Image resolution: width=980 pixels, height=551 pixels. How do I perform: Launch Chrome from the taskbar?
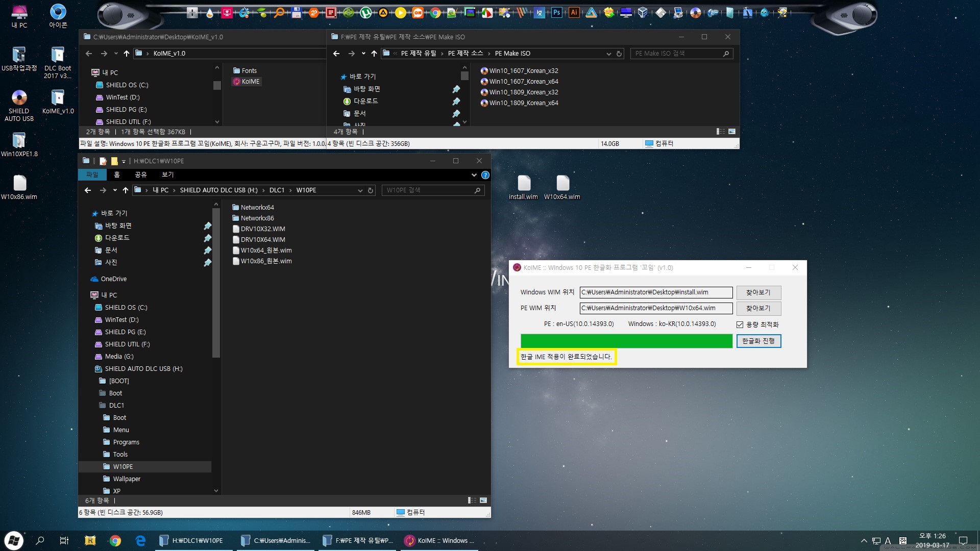(x=115, y=540)
